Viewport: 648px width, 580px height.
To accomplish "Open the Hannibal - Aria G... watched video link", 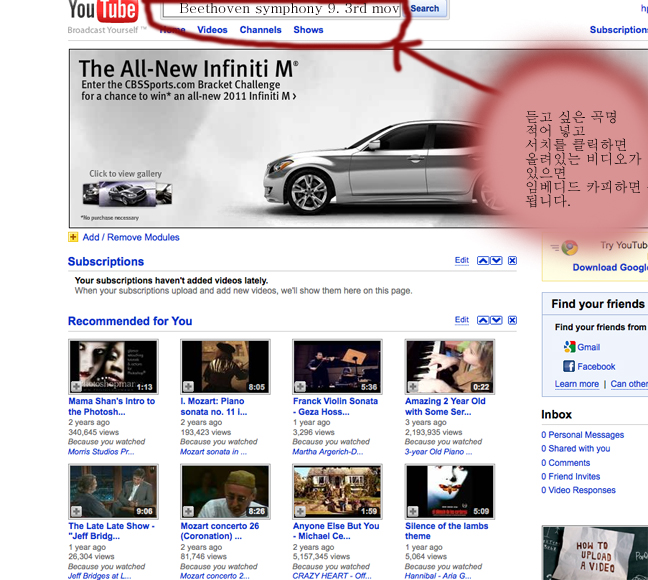I will [x=438, y=576].
